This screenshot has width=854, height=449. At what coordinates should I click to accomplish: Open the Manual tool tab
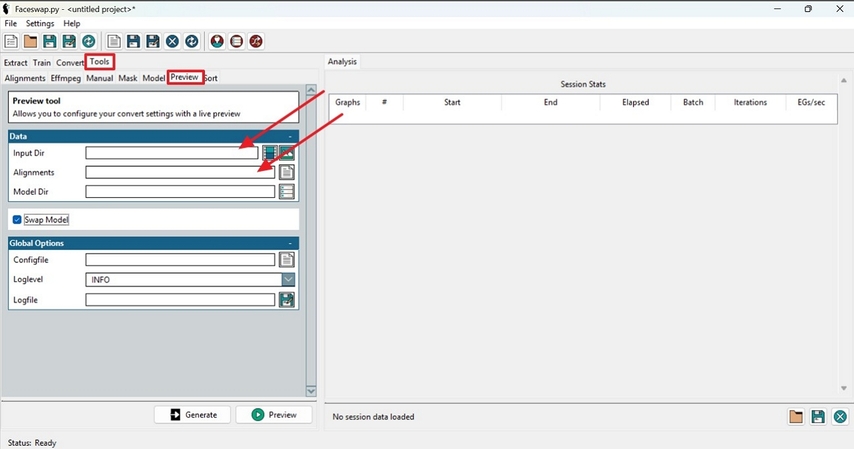(x=100, y=78)
